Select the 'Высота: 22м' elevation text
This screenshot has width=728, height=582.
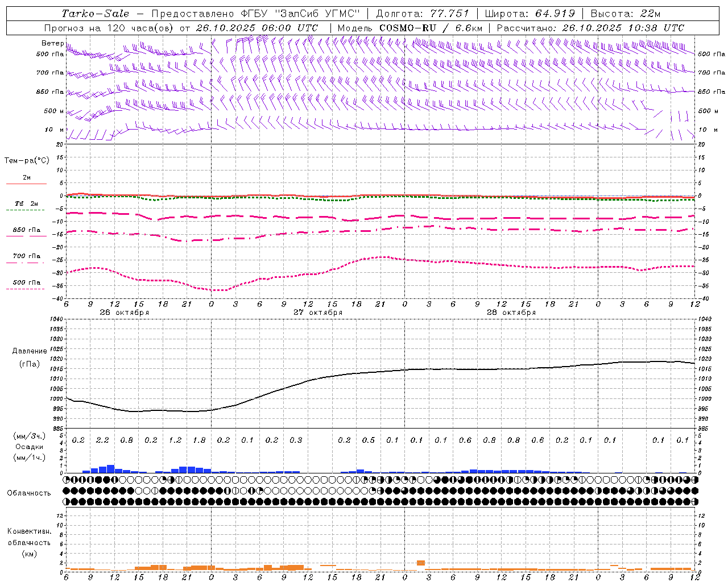click(x=626, y=14)
